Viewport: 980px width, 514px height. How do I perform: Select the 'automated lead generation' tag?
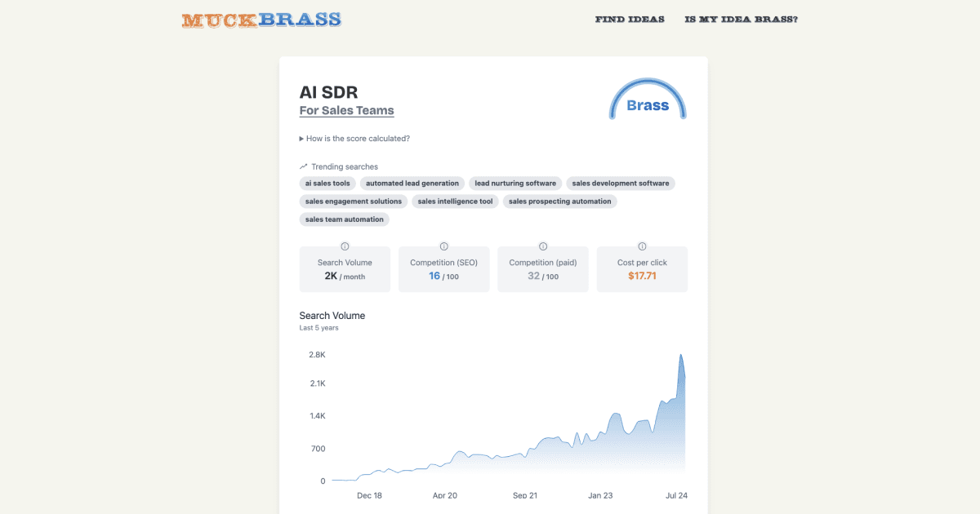412,184
